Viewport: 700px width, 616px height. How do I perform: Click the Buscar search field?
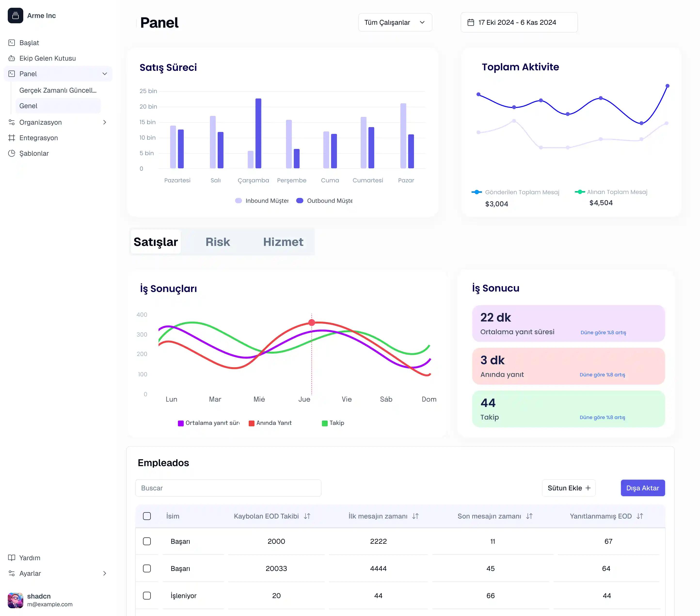tap(228, 488)
